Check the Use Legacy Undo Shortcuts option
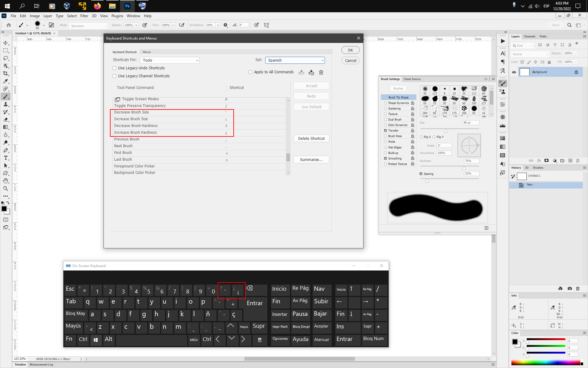This screenshot has width=588, height=368. [114, 68]
